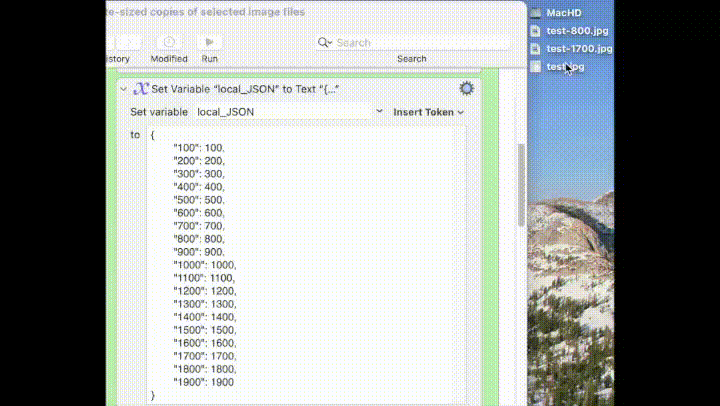Select the test.jpg file on desktop

tap(557, 67)
